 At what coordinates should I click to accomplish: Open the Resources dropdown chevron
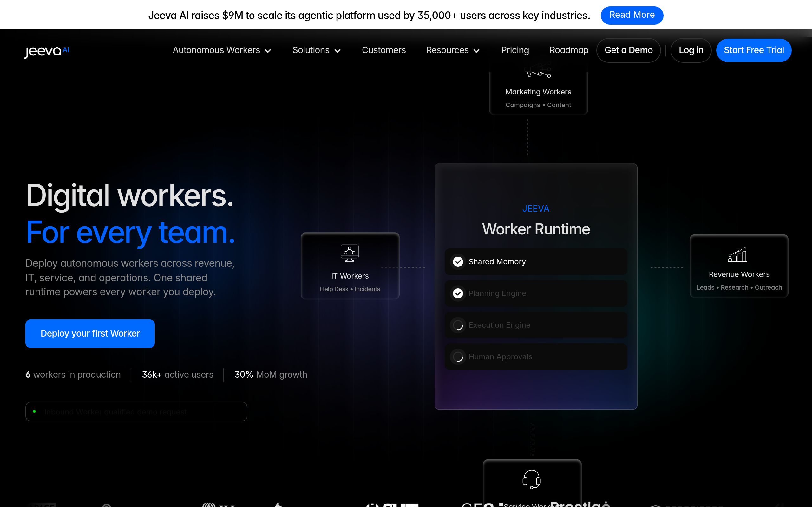[x=476, y=51]
